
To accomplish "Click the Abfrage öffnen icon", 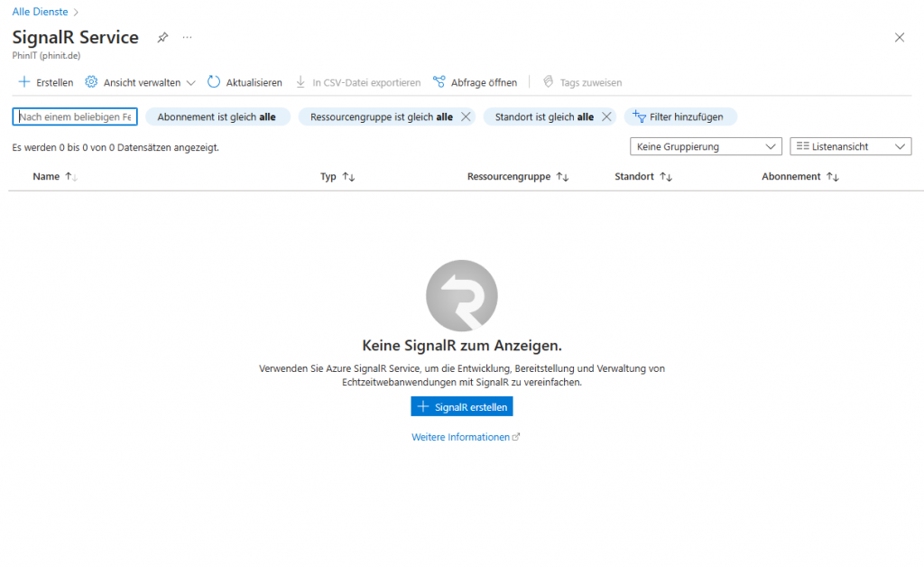I will point(439,81).
